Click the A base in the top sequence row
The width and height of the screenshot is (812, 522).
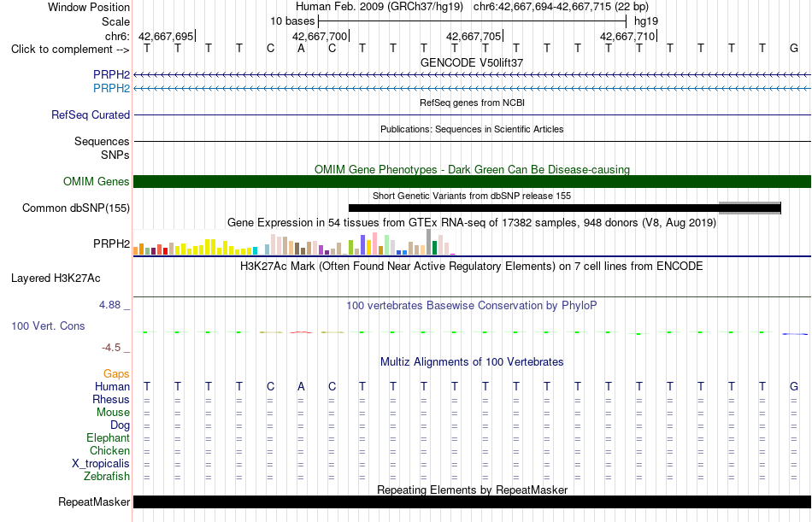pos(301,48)
